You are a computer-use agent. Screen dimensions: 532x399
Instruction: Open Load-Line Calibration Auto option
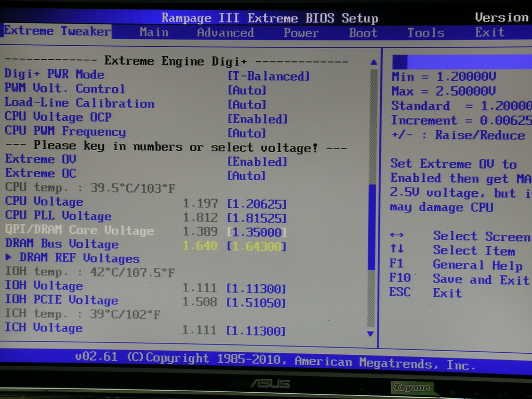click(x=247, y=104)
